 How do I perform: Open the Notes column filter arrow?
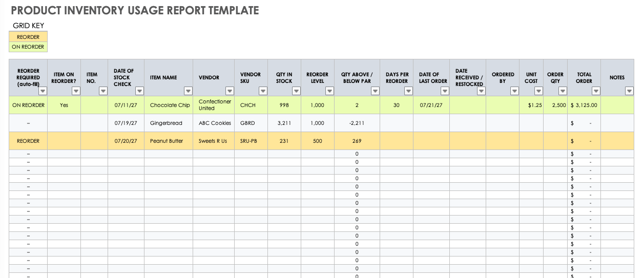pos(629,91)
